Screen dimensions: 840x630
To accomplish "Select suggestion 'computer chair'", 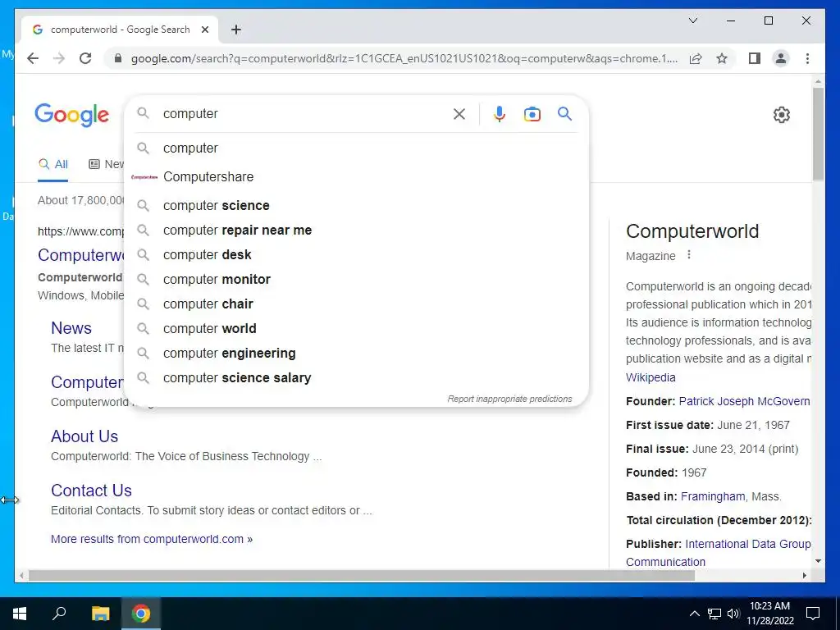I will [356, 304].
